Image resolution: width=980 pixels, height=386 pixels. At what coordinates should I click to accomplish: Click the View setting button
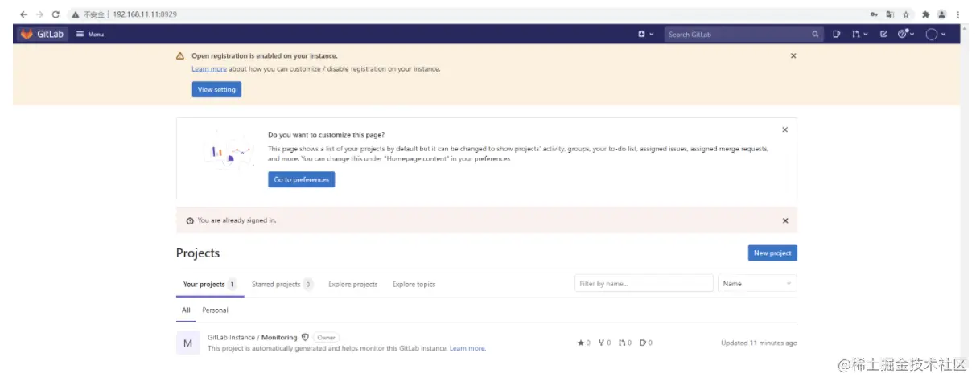coord(216,89)
